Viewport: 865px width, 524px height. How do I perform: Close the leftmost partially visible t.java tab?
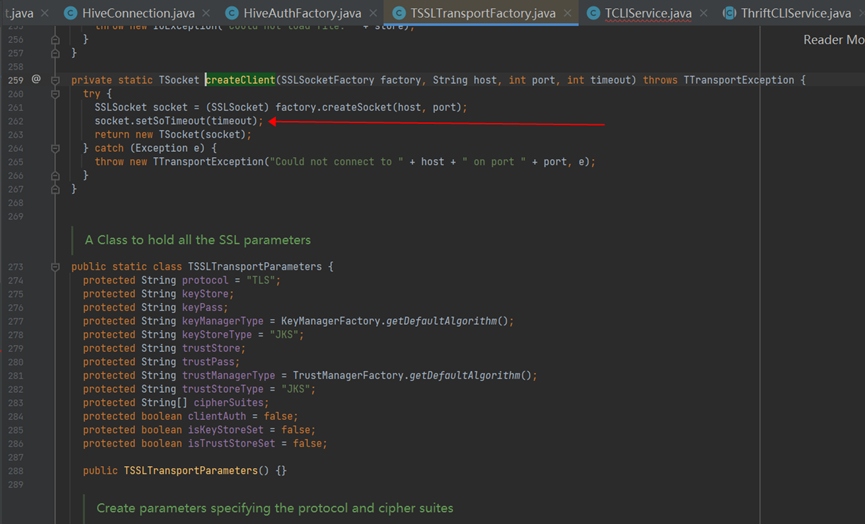coord(46,14)
